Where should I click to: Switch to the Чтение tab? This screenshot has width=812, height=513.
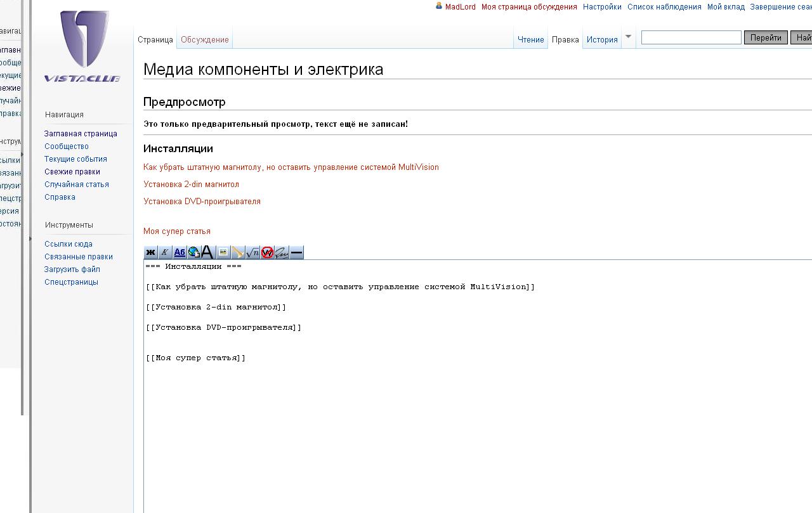click(x=530, y=39)
